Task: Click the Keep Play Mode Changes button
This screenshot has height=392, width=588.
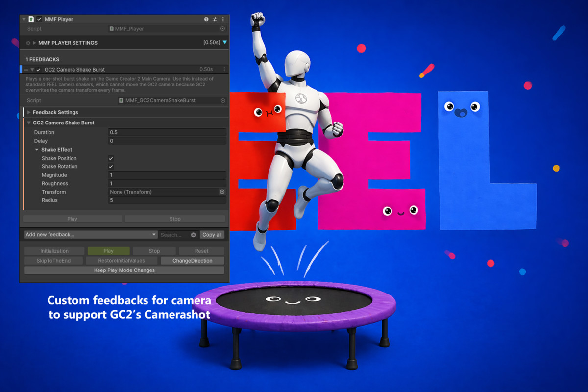Action: [x=124, y=270]
